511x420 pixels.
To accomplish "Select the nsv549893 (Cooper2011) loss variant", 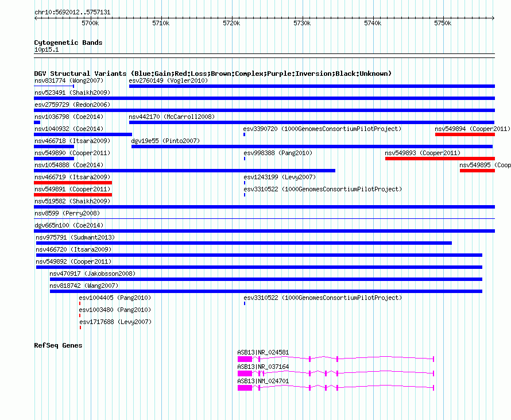I will tap(439, 159).
